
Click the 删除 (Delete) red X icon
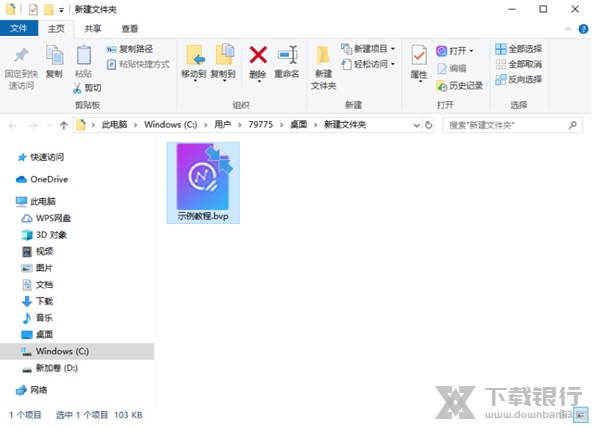pyautogui.click(x=258, y=56)
